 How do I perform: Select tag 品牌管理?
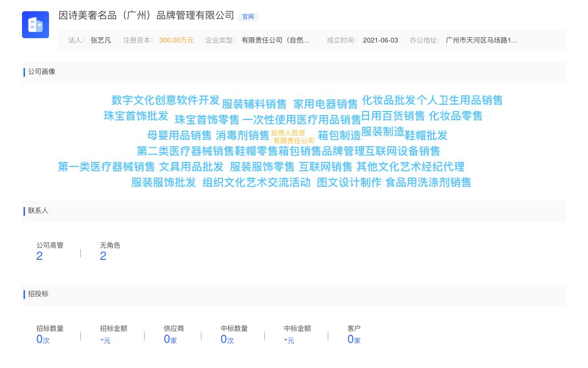click(343, 151)
